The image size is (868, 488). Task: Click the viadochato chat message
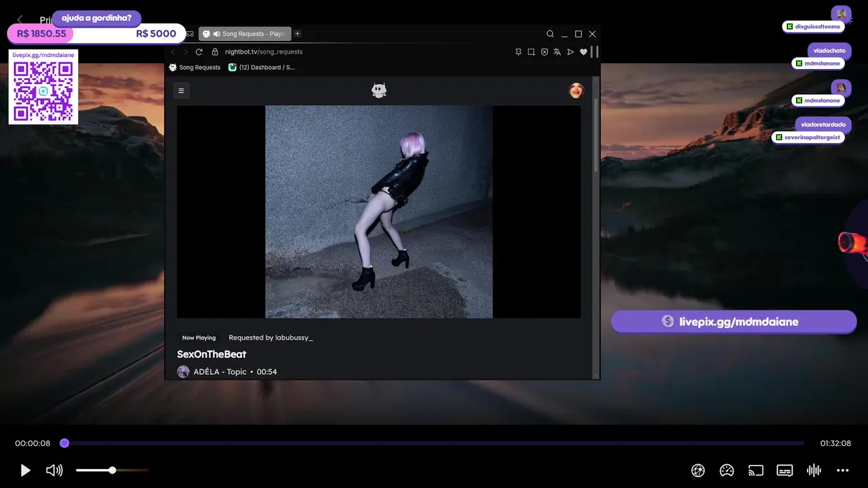(829, 50)
